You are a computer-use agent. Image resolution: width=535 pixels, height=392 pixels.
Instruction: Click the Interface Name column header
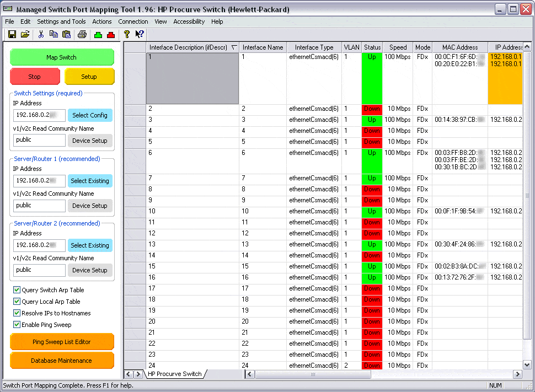point(263,47)
